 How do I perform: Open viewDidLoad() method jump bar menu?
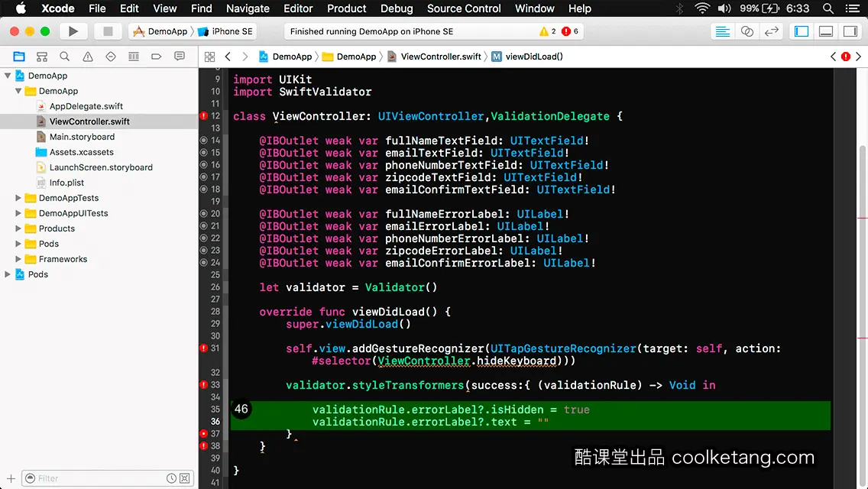(x=527, y=57)
